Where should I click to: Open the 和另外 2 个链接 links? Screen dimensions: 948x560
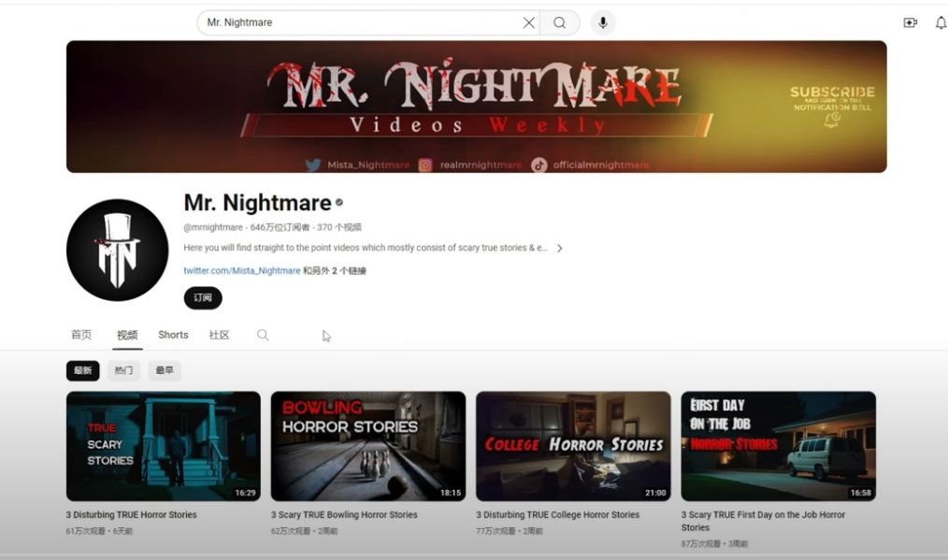335,271
